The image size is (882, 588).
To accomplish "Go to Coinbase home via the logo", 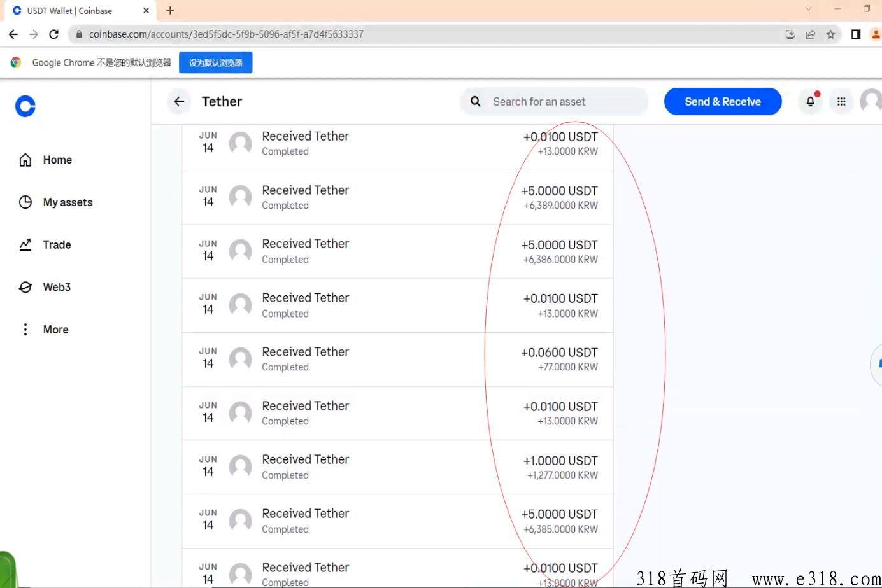I will pos(25,106).
